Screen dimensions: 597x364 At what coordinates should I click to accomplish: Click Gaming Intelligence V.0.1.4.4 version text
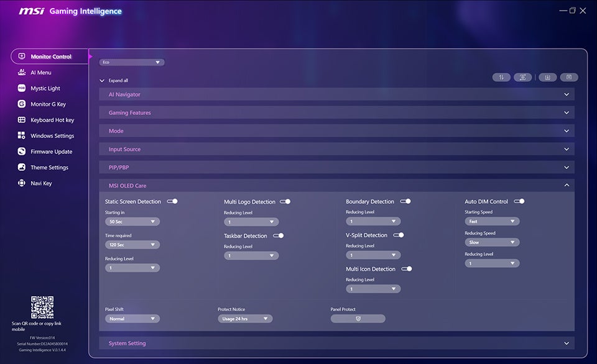[x=42, y=350]
